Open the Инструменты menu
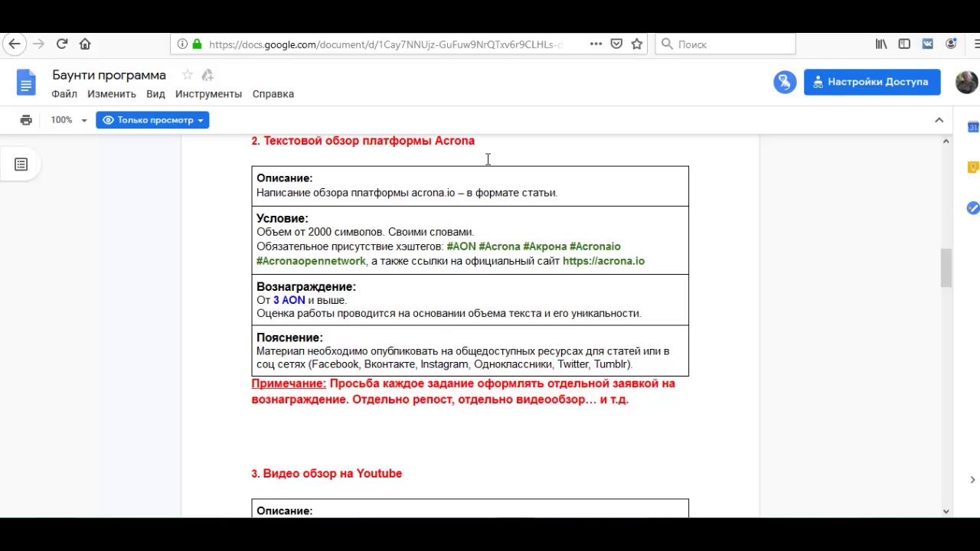 tap(208, 94)
